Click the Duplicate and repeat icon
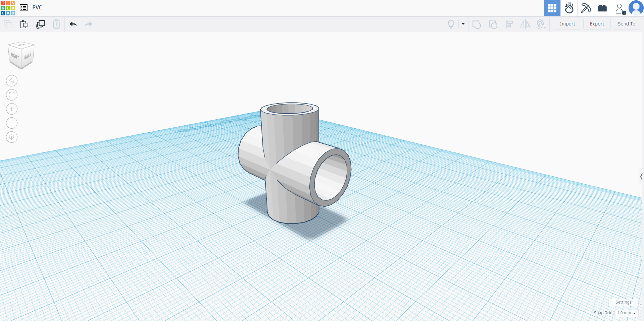The width and height of the screenshot is (644, 321). click(x=40, y=24)
